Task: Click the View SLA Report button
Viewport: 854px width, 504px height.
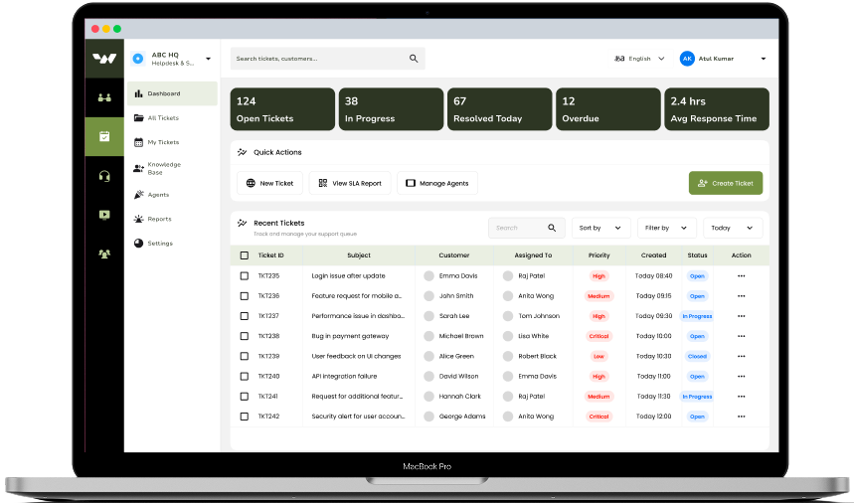Action: 350,183
